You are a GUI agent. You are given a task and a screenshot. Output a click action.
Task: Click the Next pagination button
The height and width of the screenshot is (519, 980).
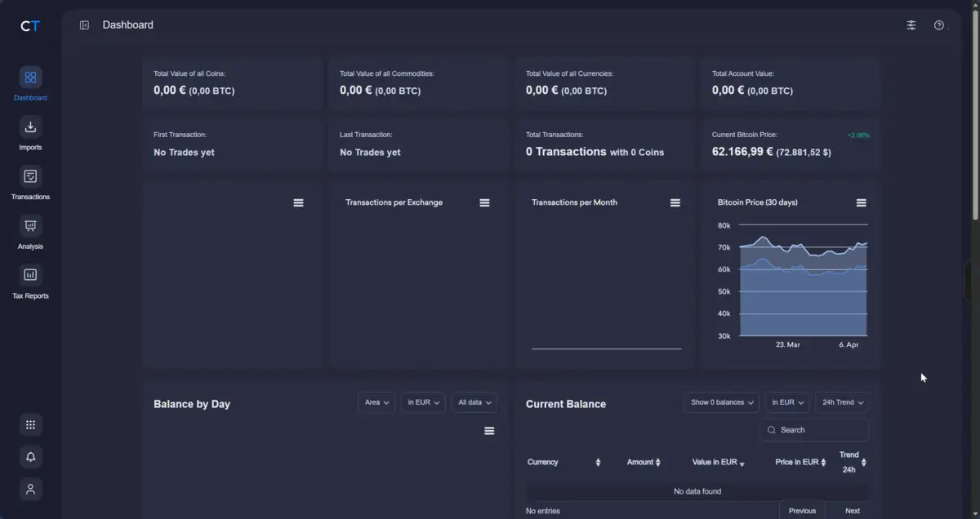click(x=852, y=510)
